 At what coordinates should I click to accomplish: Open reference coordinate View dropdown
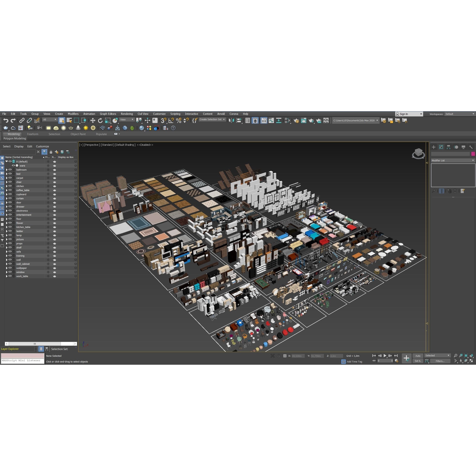[x=127, y=120]
